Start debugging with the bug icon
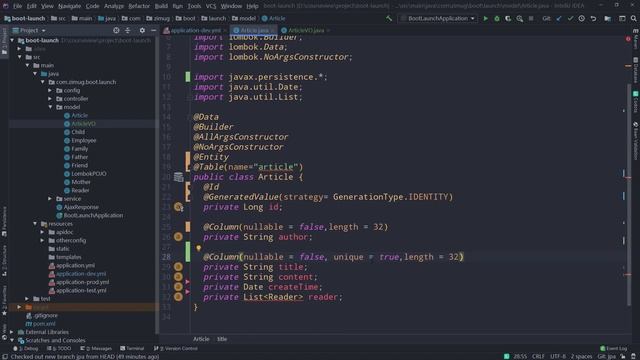Image resolution: width=640 pixels, height=360 pixels. [497, 18]
